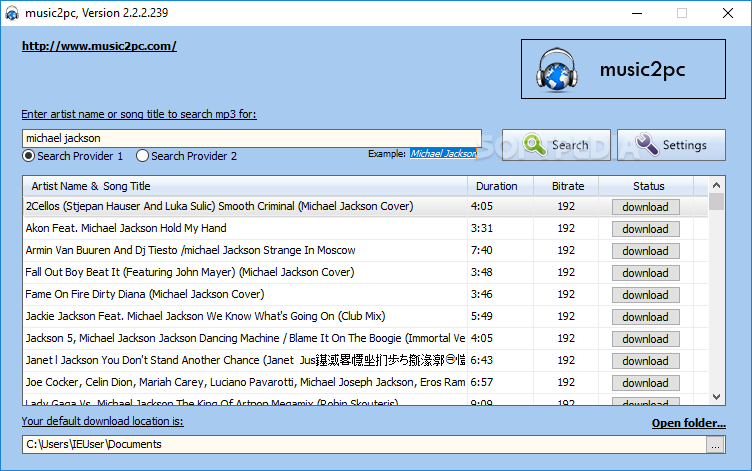Sort results by Duration column header
The image size is (752, 471).
[500, 186]
